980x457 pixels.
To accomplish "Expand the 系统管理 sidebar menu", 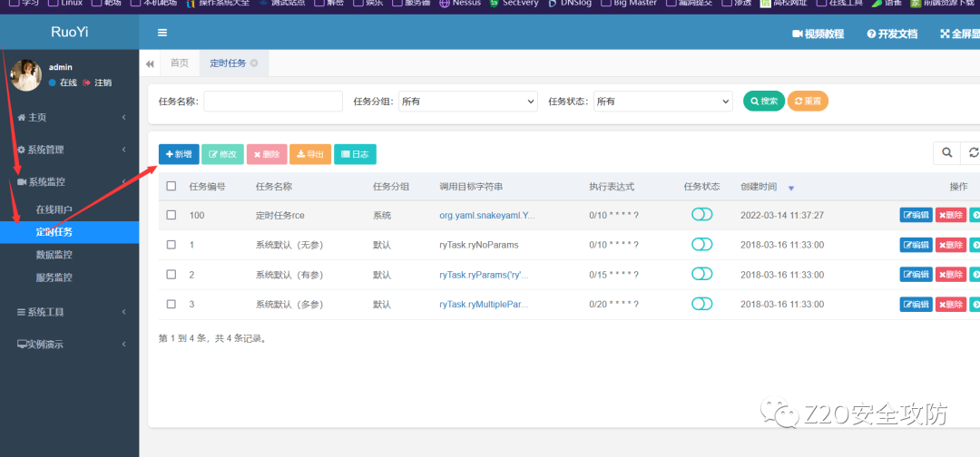I will click(x=69, y=150).
